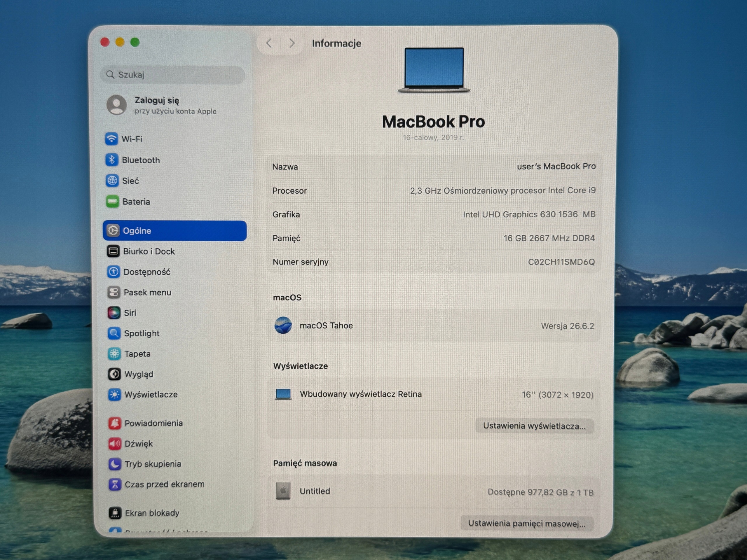Open the Powiadomienia settings label
The image size is (747, 560).
point(154,423)
